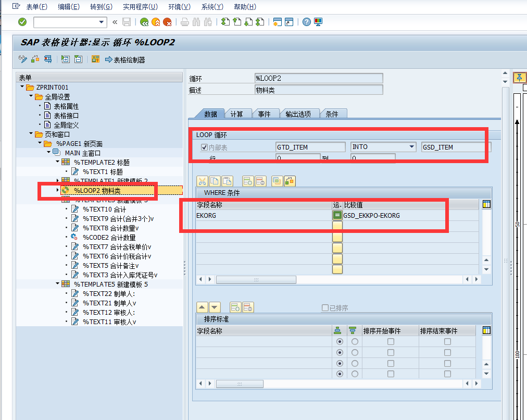Click the column settings icon in WHERE table
The width and height of the screenshot is (527, 420).
[486, 204]
